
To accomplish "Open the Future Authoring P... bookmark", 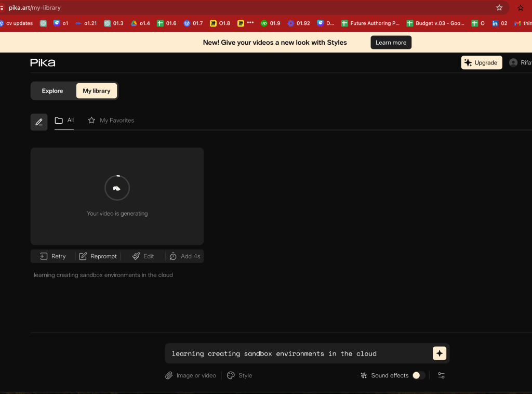I will (370, 23).
